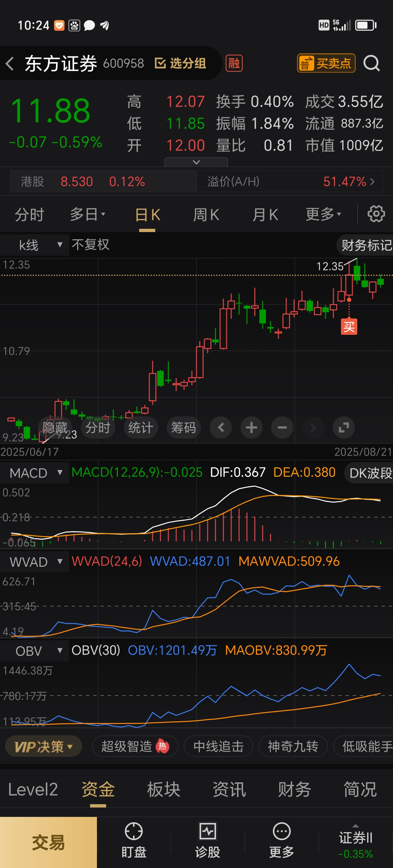Screen dimensions: 393x868
Task: Tap the 5G signal status icon
Action: (x=342, y=25)
